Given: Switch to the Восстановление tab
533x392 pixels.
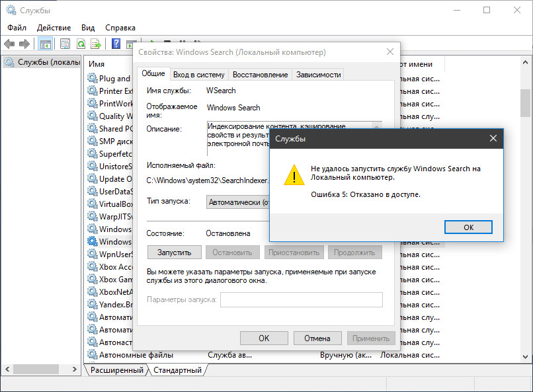Looking at the screenshot, I should coord(260,75).
